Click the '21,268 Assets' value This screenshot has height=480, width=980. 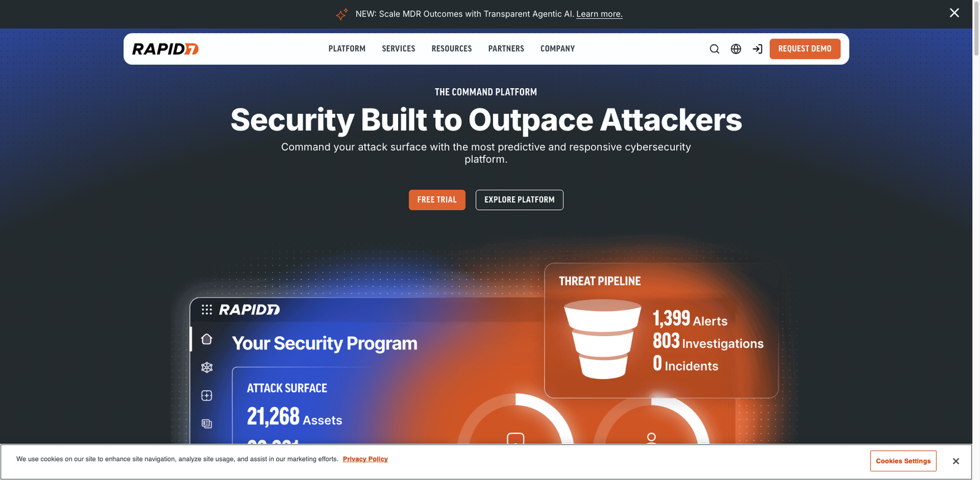coord(295,417)
